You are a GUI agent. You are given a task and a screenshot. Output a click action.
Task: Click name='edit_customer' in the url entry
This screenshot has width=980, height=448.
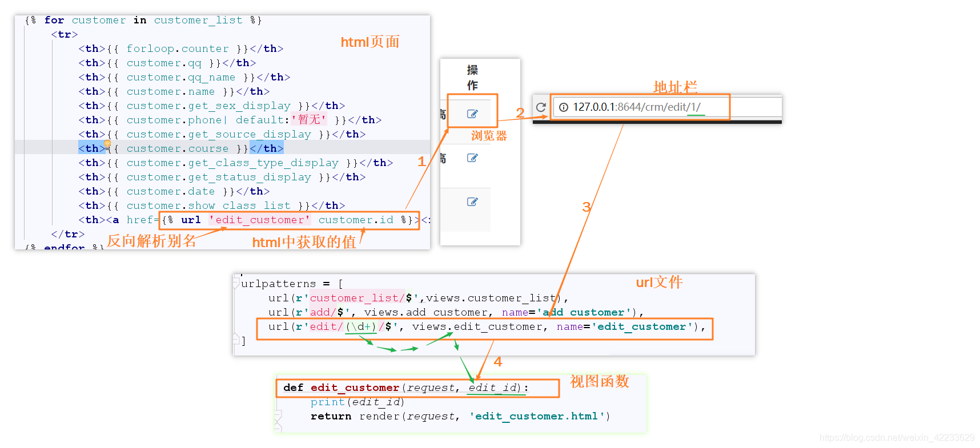point(625,326)
